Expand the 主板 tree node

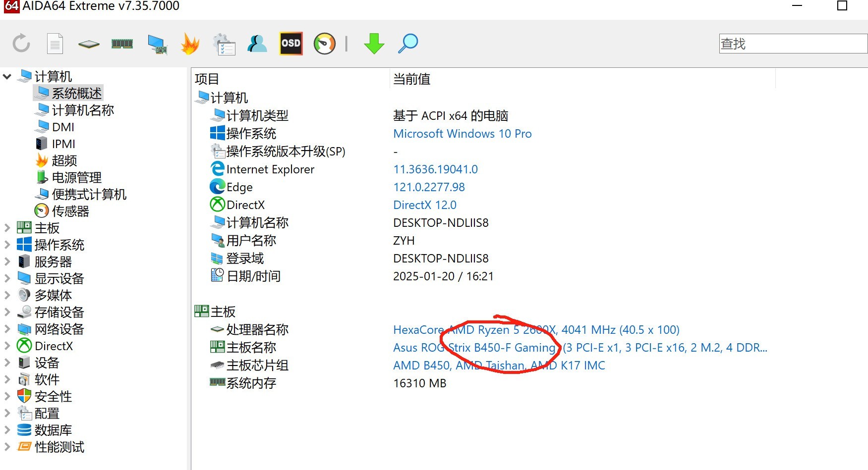(x=7, y=228)
